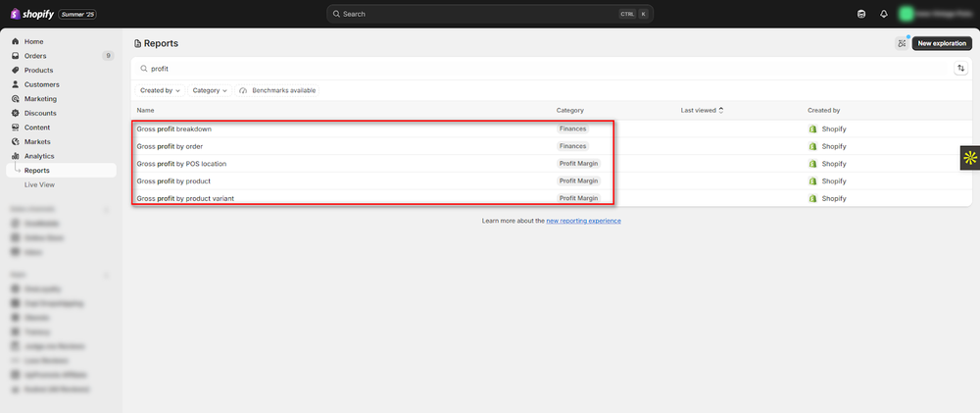Open the Summer '25 edition badge
Viewport: 980px width, 413px height.
pos(77,14)
